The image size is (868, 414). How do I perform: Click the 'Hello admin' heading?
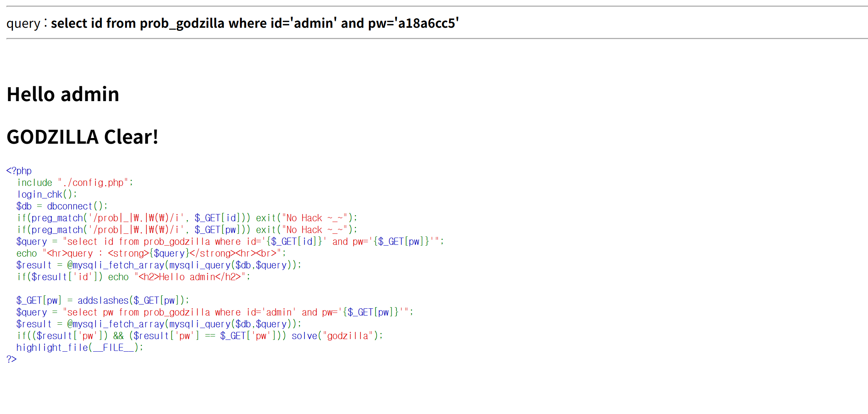(63, 94)
